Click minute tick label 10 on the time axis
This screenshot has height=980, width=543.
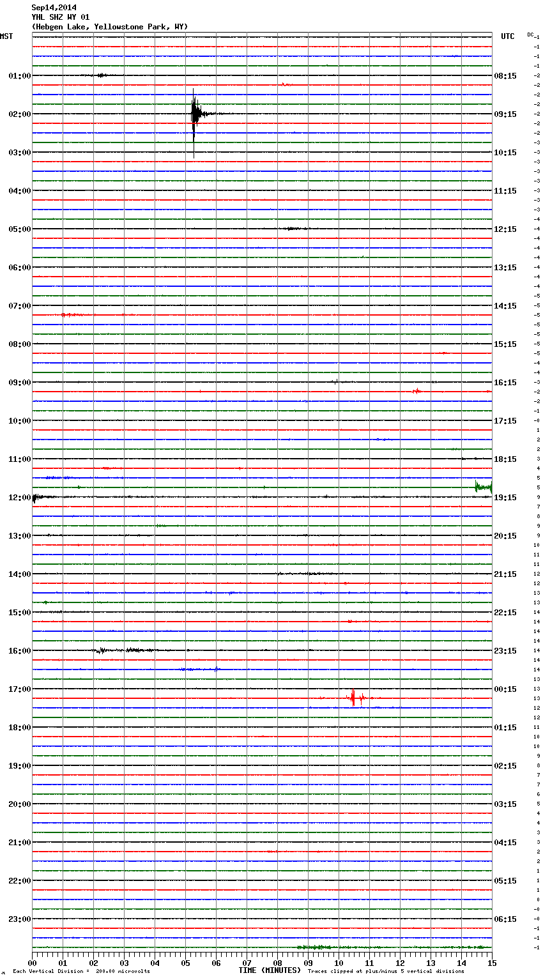coord(339,963)
